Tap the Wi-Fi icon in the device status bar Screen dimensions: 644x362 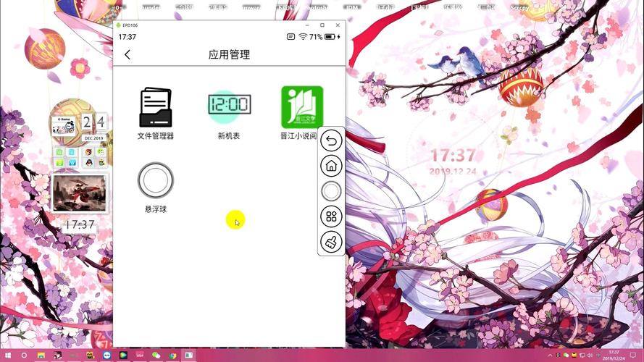click(303, 37)
